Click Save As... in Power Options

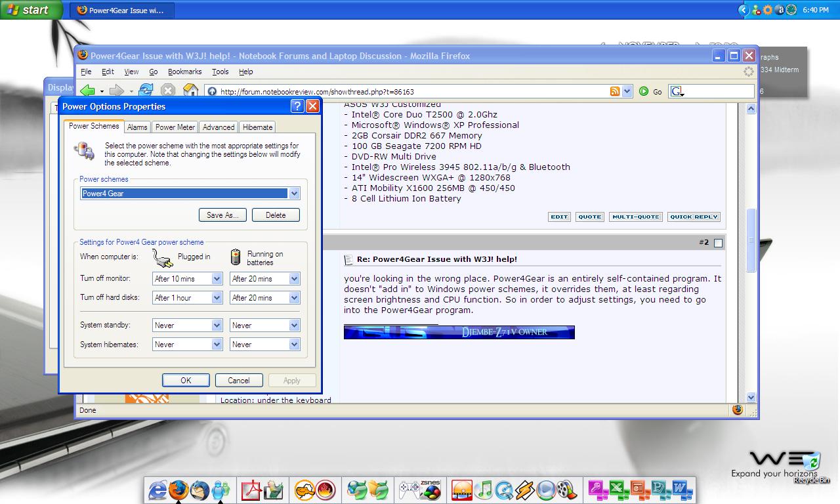click(222, 215)
